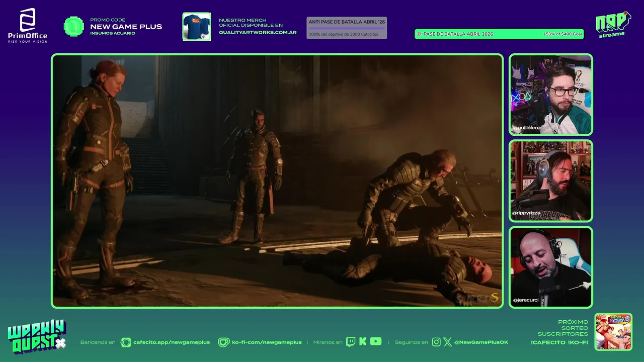Image resolution: width=644 pixels, height=362 pixels.
Task: Open the YouTube icon
Action: (376, 341)
